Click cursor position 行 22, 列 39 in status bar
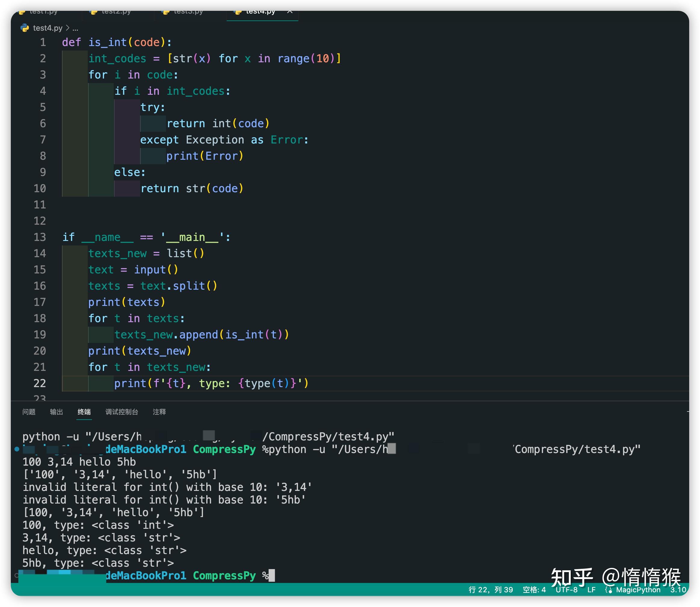Image resolution: width=700 pixels, height=607 pixels. coord(490,590)
